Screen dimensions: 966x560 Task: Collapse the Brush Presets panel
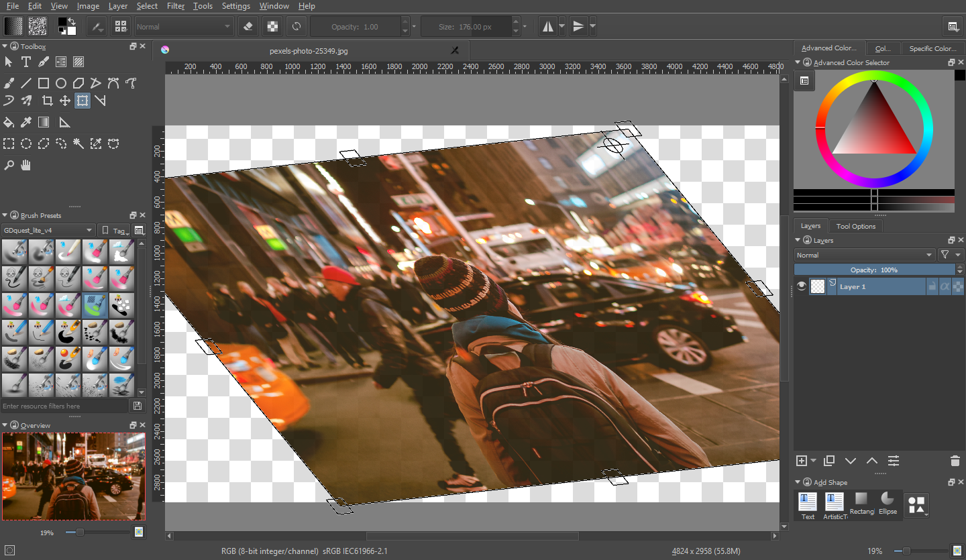click(x=5, y=215)
